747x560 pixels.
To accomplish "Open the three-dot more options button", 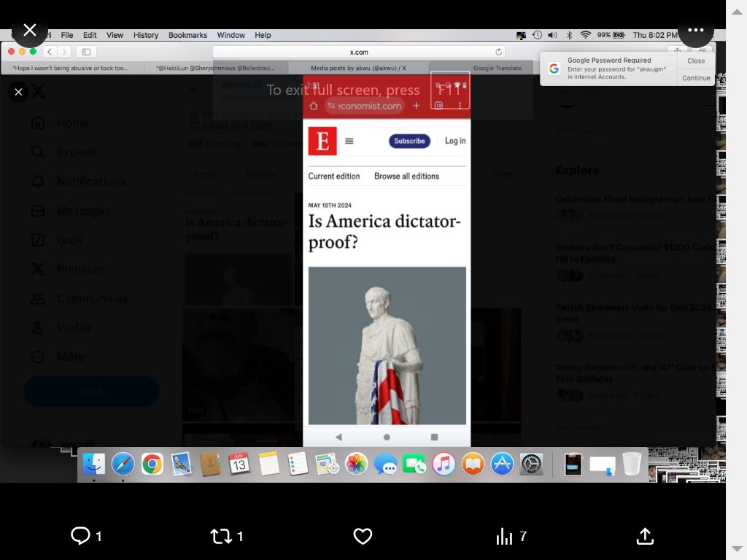I will coord(695,30).
